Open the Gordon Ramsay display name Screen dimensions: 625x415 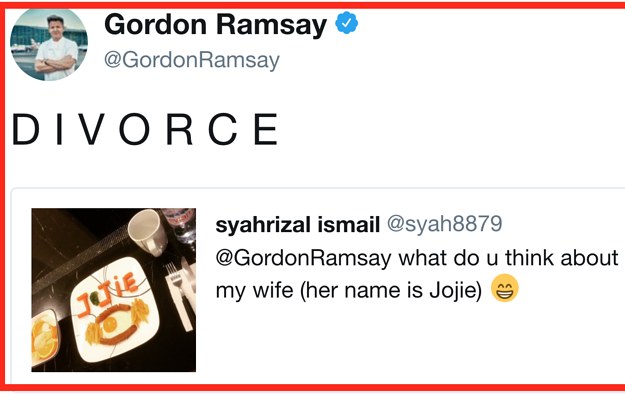[216, 24]
